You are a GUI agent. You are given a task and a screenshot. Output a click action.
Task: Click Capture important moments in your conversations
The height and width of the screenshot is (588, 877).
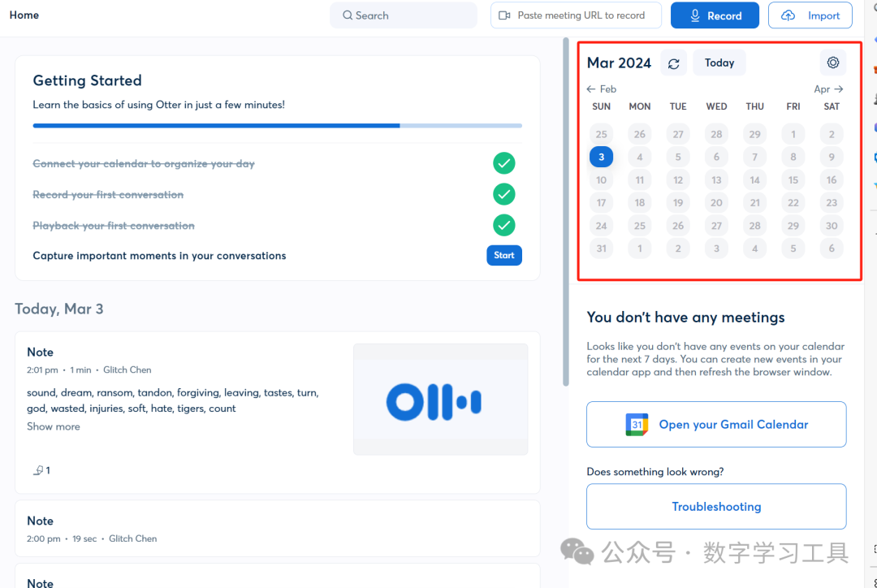tap(159, 256)
